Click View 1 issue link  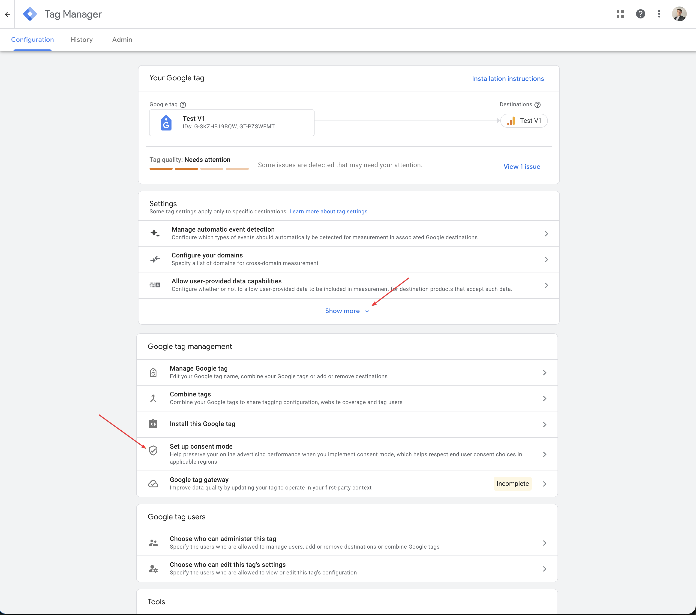(x=522, y=167)
